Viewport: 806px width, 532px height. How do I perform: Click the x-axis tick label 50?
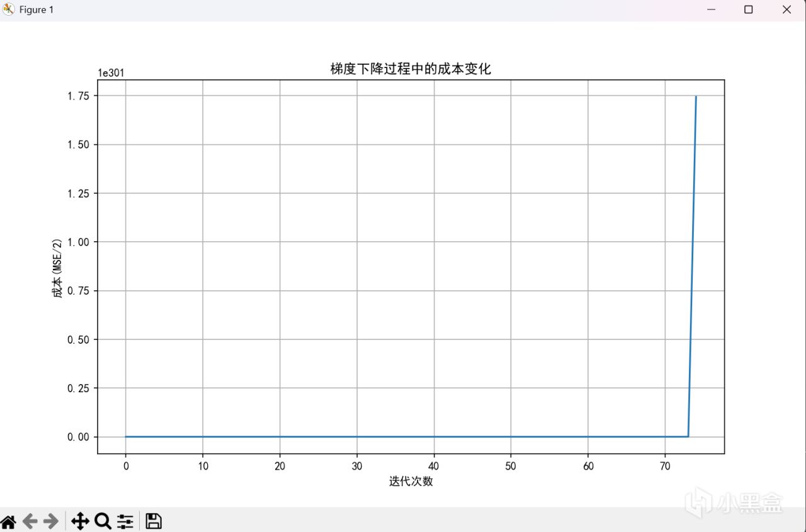tap(511, 466)
